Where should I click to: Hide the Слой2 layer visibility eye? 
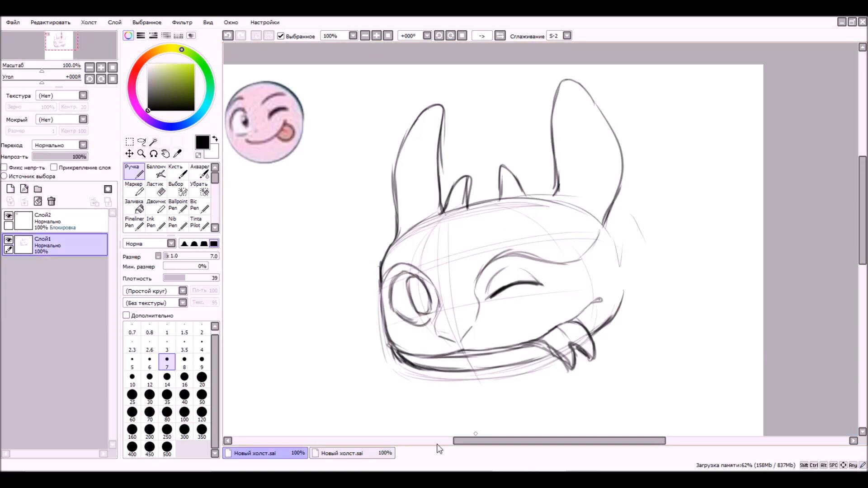click(9, 216)
